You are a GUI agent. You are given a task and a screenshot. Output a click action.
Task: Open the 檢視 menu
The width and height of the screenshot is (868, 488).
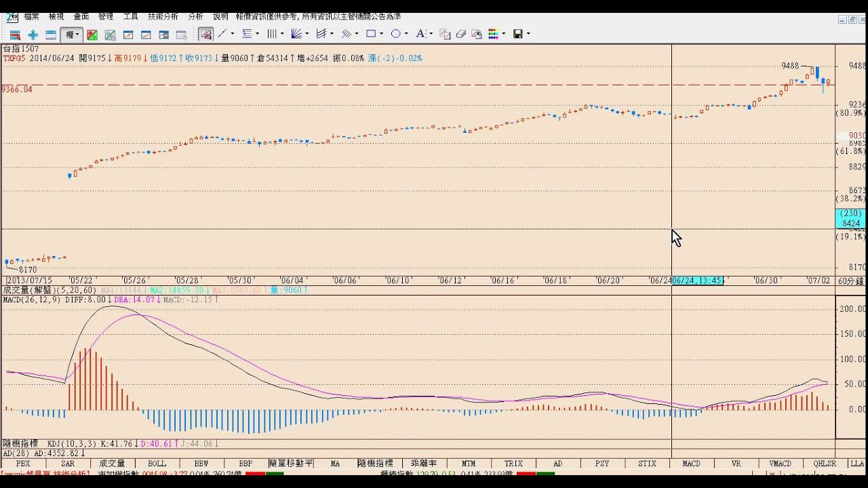56,16
